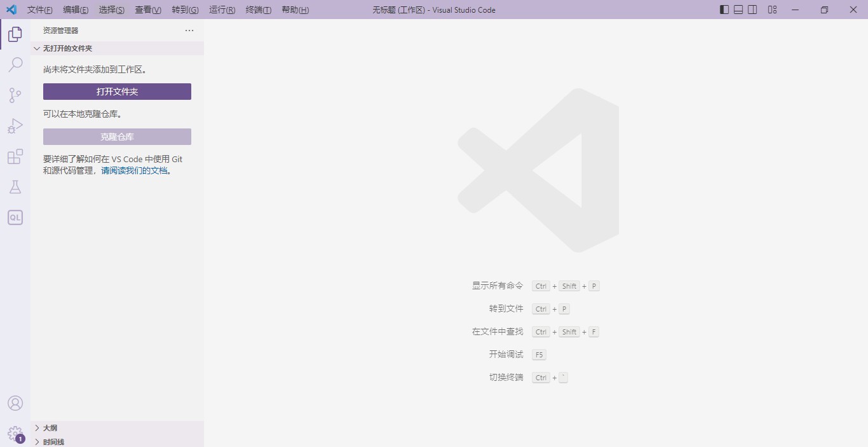Click the 显示所有命令 shortcut label

pos(498,286)
